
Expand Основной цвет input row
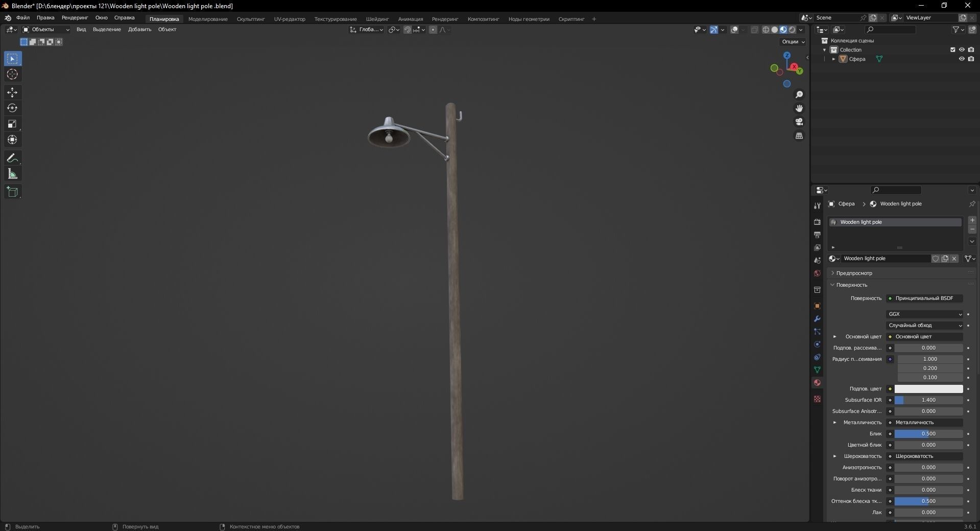[x=835, y=337]
